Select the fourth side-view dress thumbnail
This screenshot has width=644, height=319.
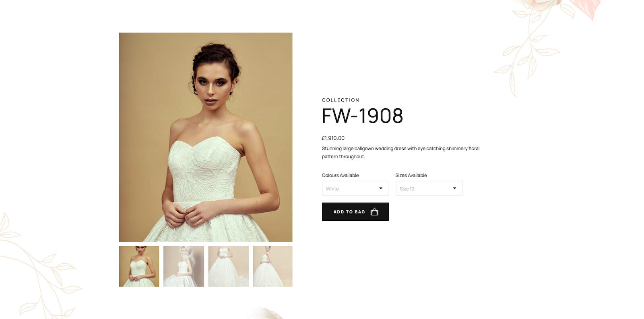click(x=272, y=266)
